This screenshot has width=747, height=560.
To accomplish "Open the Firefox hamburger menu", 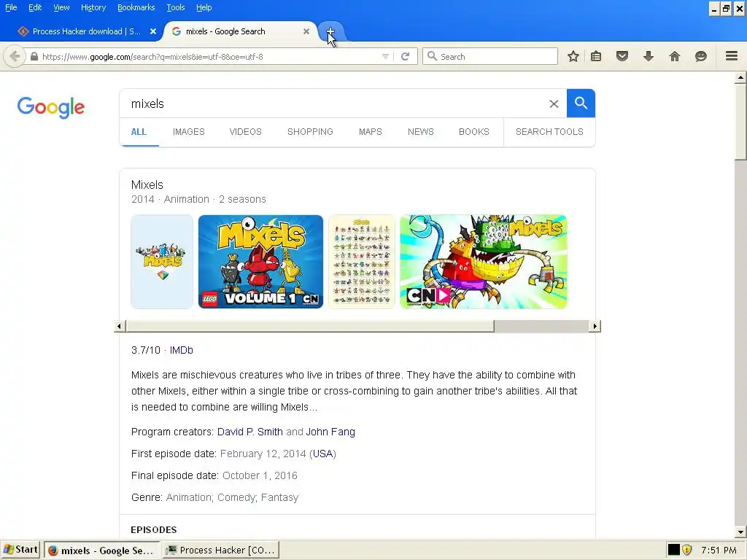I will [732, 56].
